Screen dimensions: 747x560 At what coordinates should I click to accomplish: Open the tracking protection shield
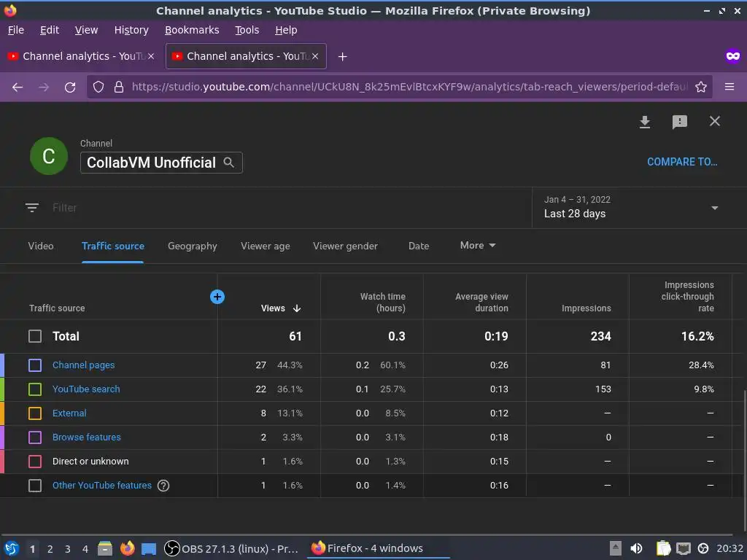(98, 87)
